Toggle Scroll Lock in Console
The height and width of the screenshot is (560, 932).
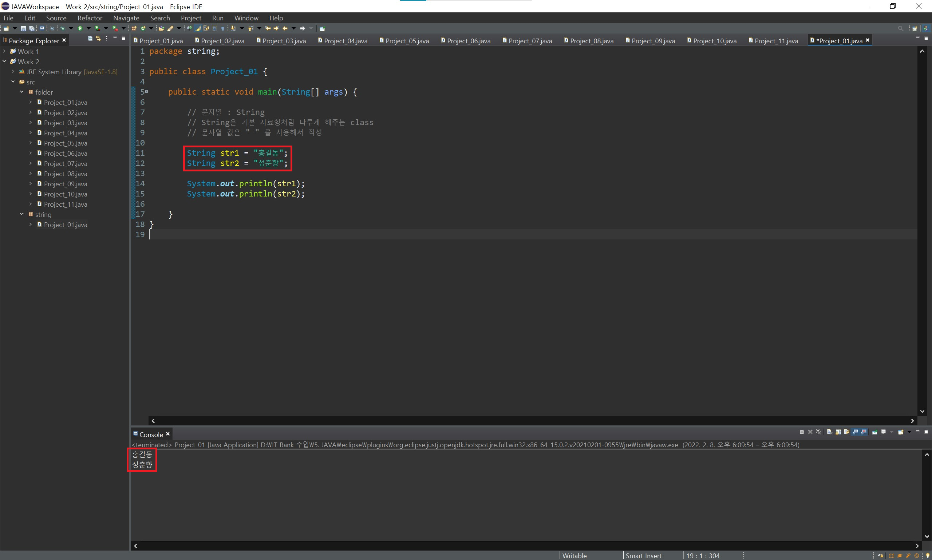(x=838, y=432)
